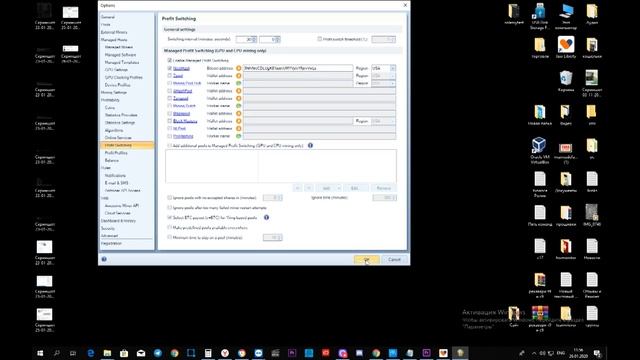This screenshot has height=360, width=640.
Task: Select Dashboard & History in the sidebar
Action: pyautogui.click(x=118, y=221)
